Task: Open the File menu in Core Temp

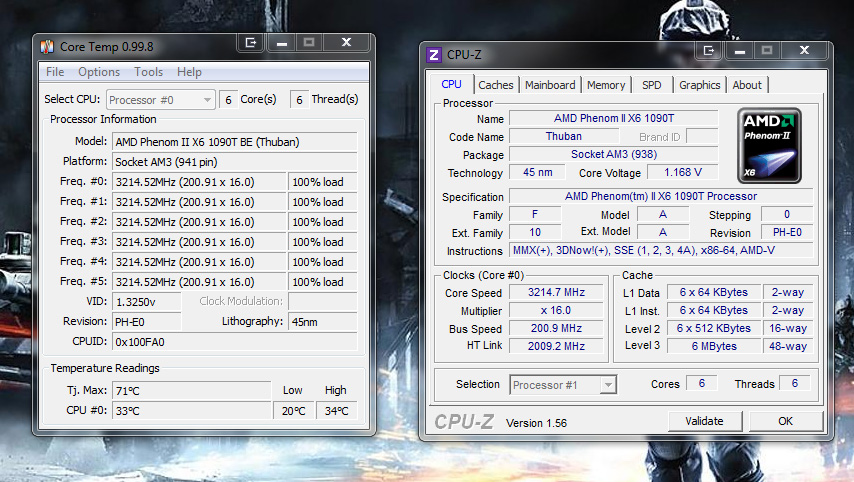Action: tap(55, 72)
